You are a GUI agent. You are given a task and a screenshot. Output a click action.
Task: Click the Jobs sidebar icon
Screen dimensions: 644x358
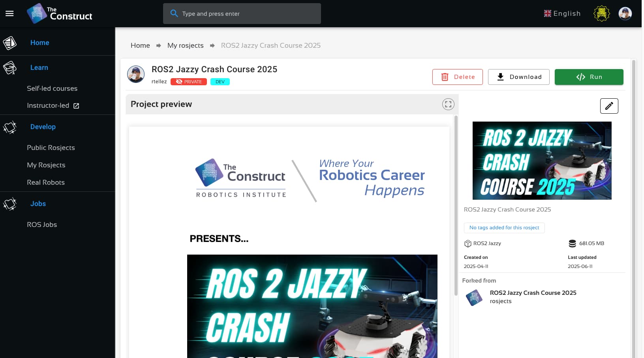click(10, 204)
